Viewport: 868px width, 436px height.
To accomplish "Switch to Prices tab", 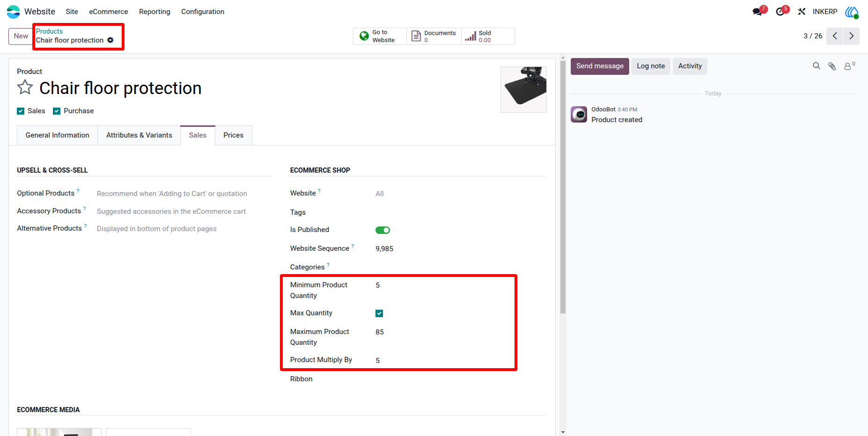I will tap(233, 135).
